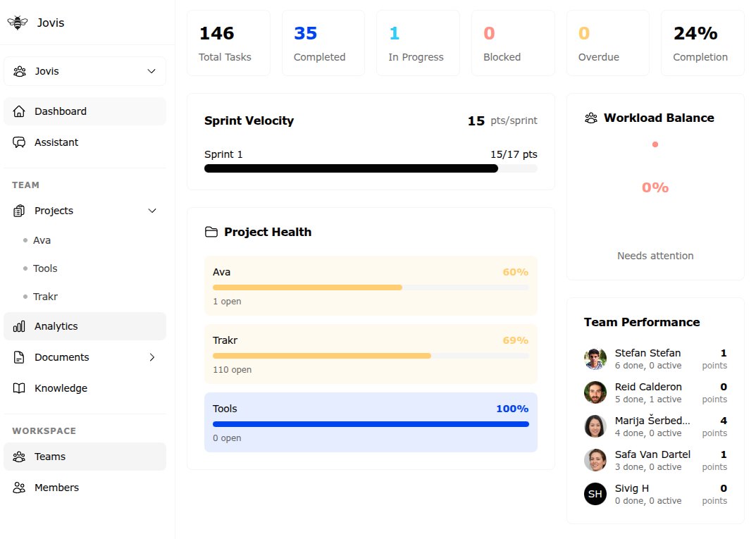Expand the Documents submenu arrow

coord(151,357)
